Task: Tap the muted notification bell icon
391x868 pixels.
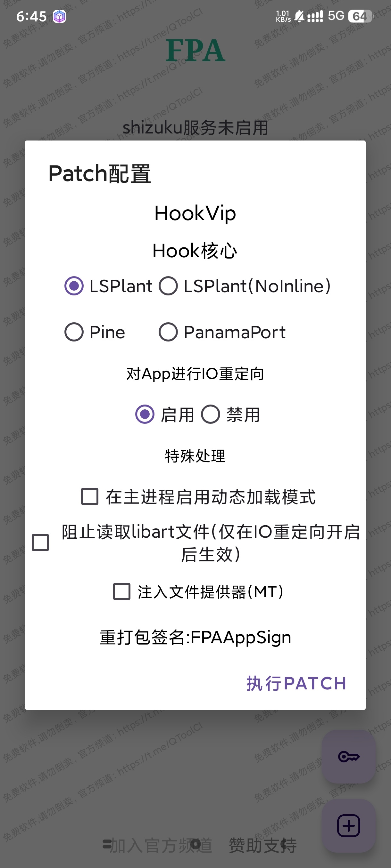Action: 299,16
